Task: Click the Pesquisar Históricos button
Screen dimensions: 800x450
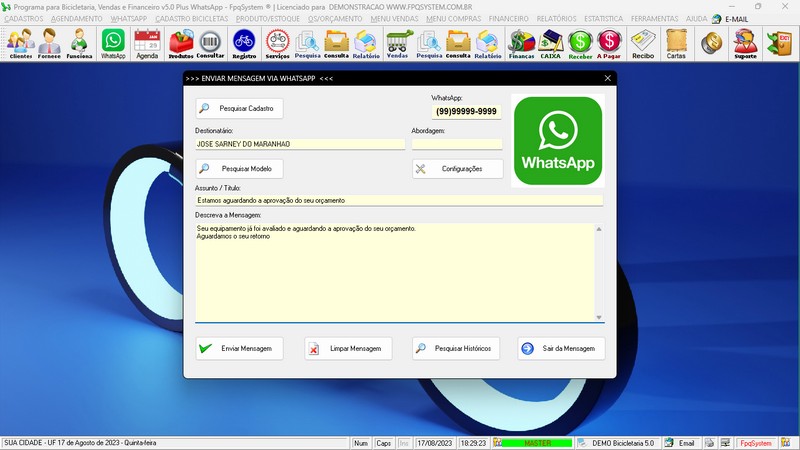Action: tap(456, 348)
